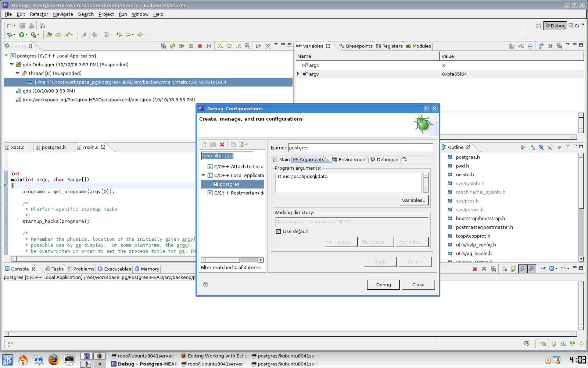Click the Resume button in Debug view

click(182, 46)
